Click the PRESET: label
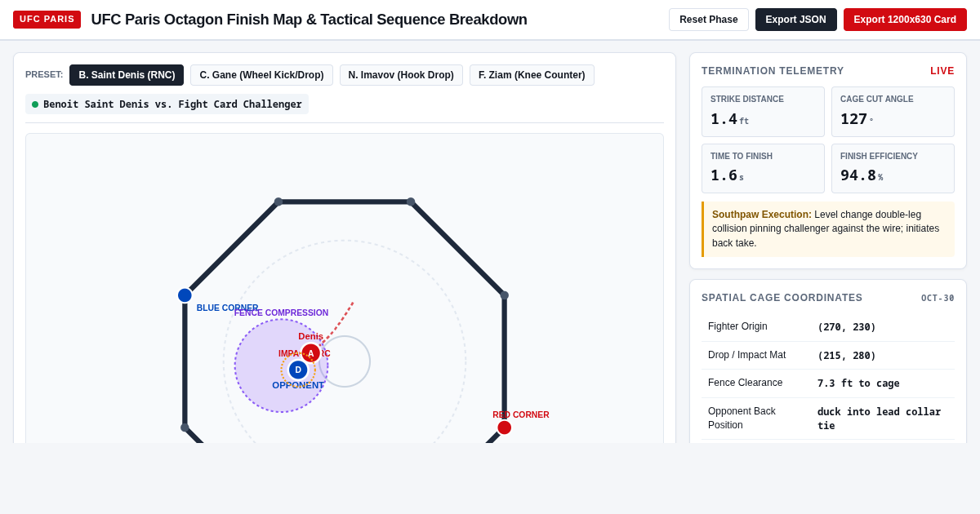 click(x=44, y=74)
